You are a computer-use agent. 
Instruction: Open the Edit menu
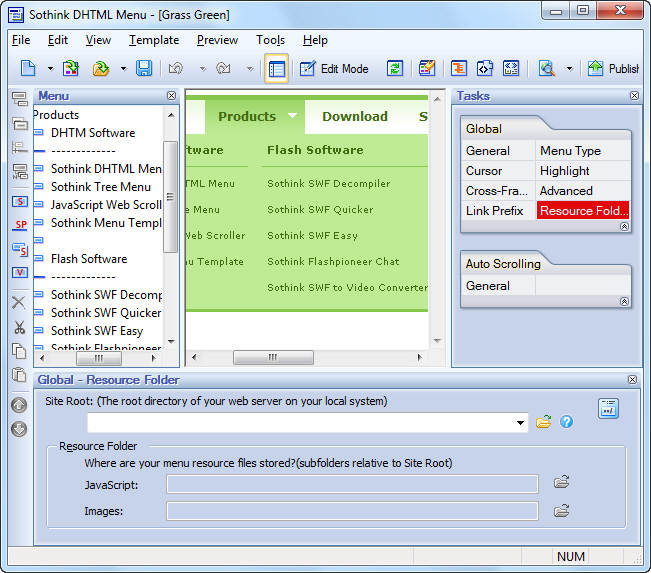point(58,40)
